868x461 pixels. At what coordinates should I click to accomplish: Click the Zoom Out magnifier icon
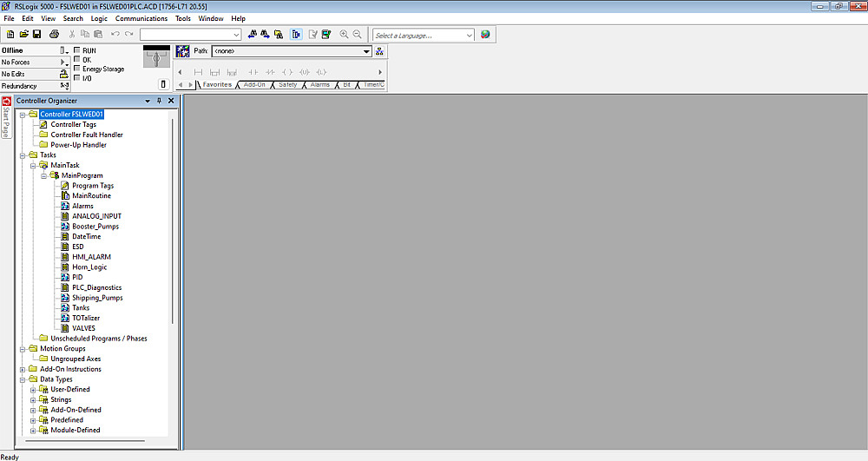(357, 35)
